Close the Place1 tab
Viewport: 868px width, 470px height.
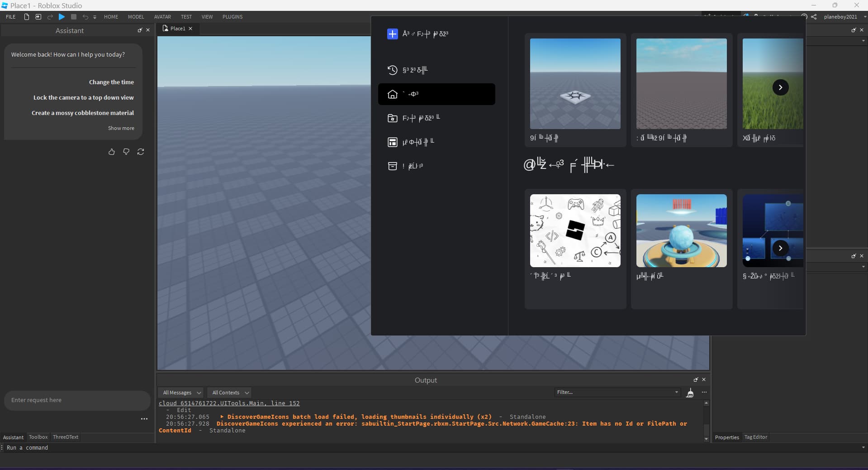coord(190,29)
